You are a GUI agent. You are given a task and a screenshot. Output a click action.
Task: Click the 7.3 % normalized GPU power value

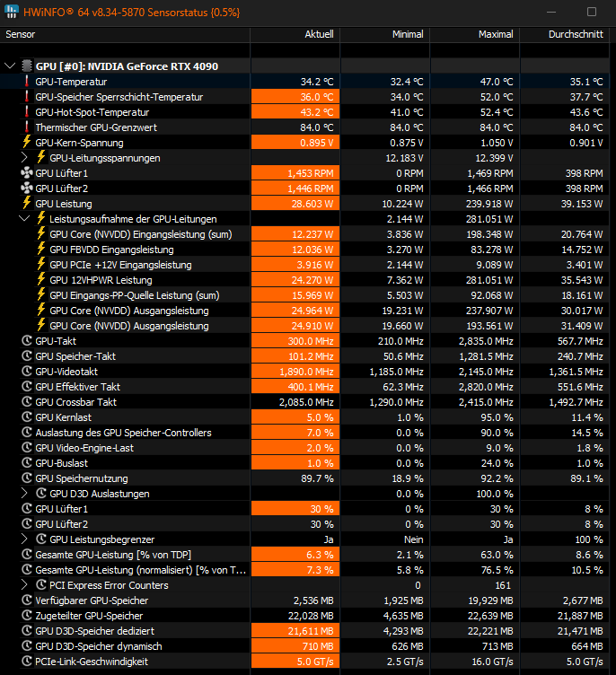(x=320, y=569)
